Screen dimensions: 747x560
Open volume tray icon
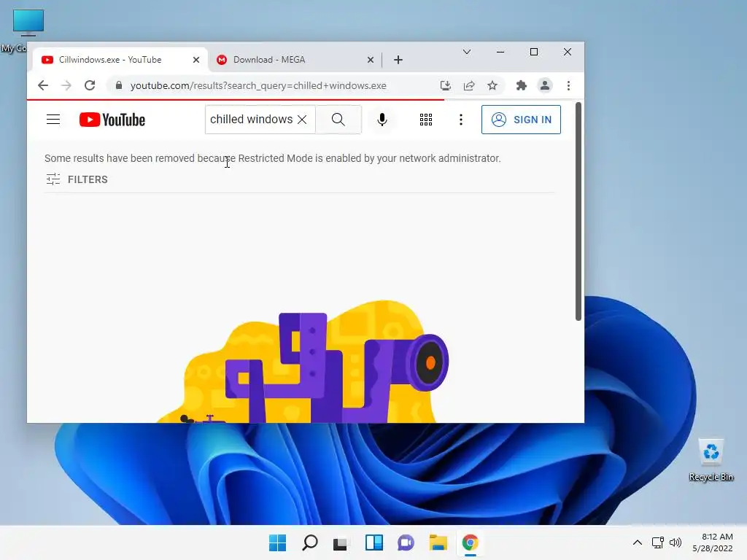[676, 542]
